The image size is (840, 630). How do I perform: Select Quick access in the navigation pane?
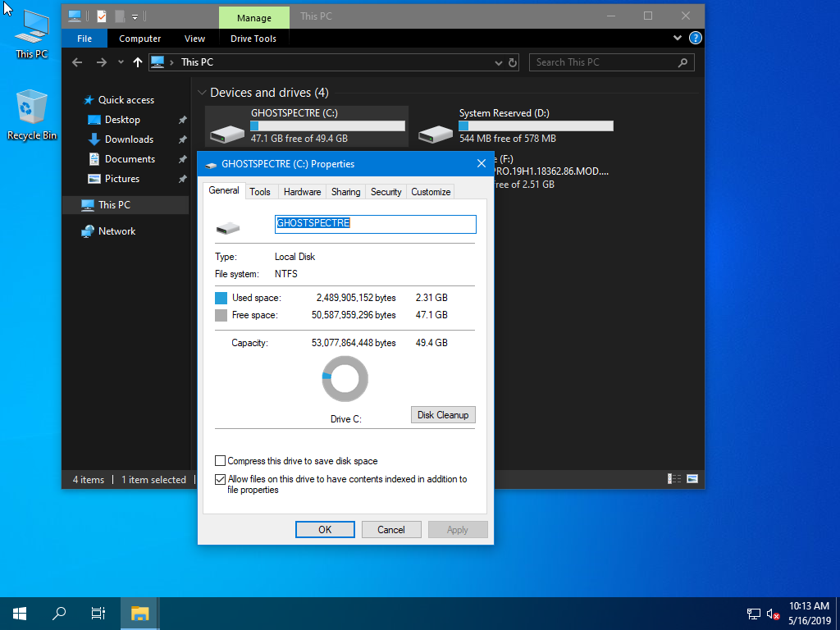click(126, 99)
